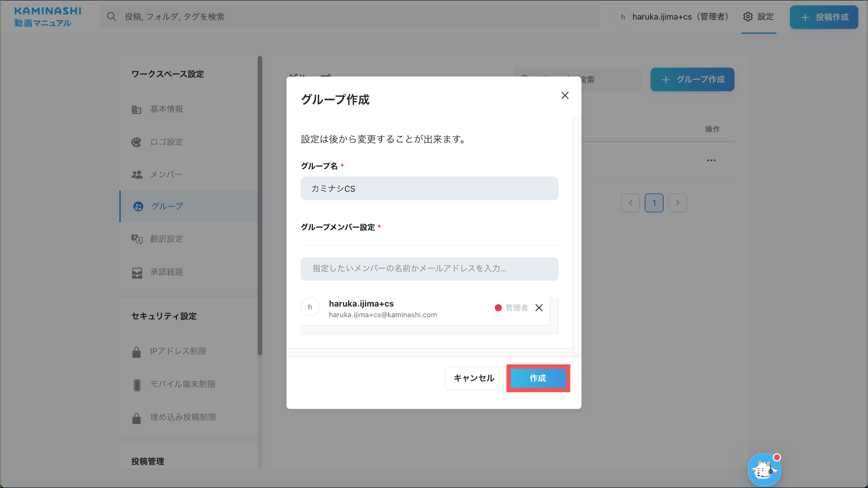Click the 基本情報 building icon
Screen dimensions: 868x488
[x=136, y=110]
